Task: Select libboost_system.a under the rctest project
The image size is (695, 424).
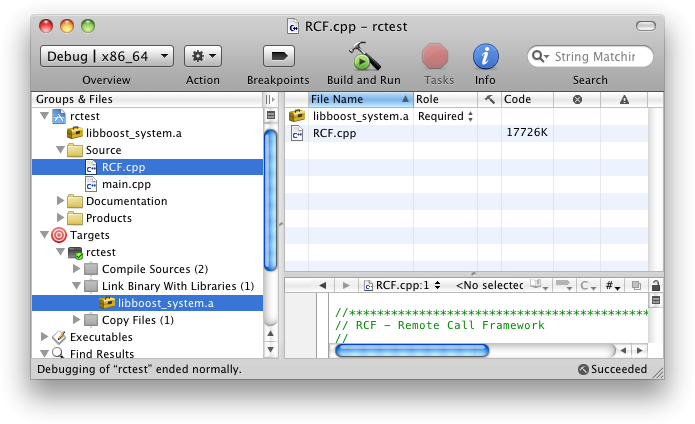Action: [x=133, y=133]
